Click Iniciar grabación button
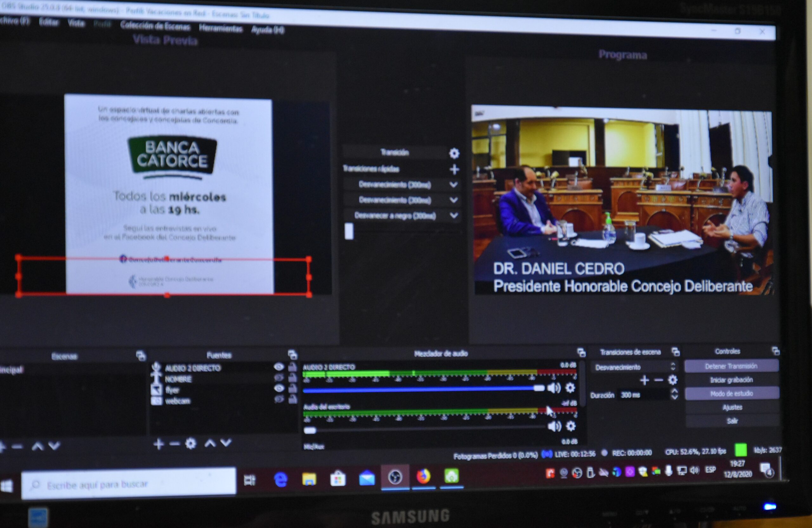 pos(731,380)
